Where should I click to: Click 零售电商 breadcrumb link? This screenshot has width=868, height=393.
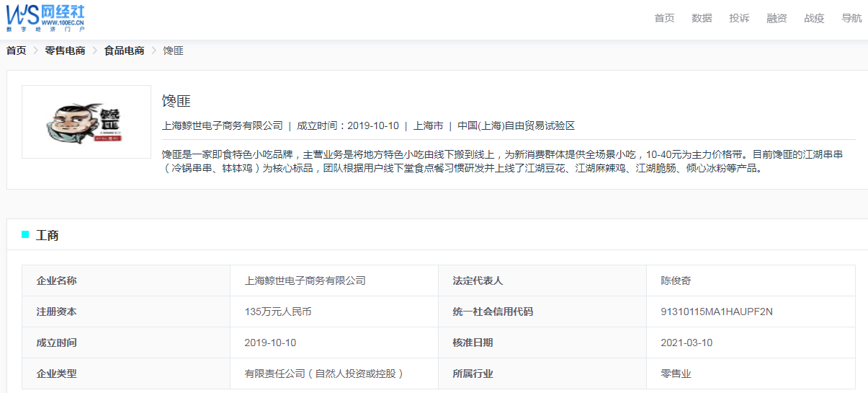coord(65,50)
